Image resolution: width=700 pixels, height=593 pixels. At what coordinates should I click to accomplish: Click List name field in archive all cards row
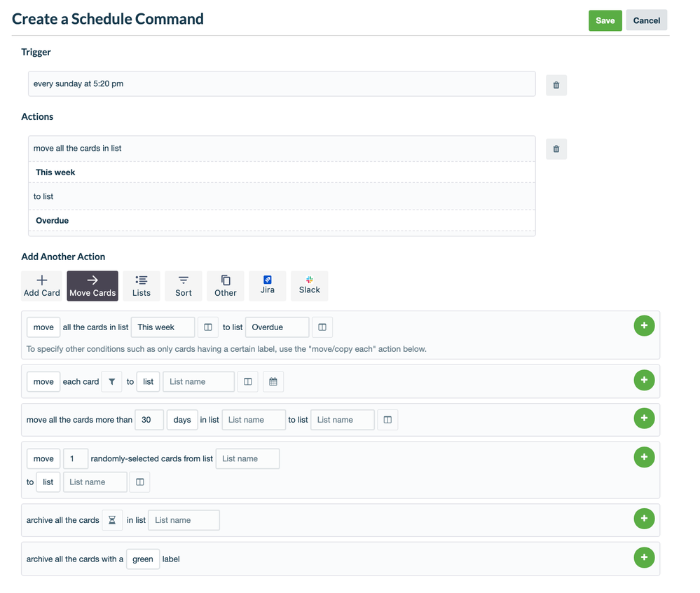click(184, 520)
